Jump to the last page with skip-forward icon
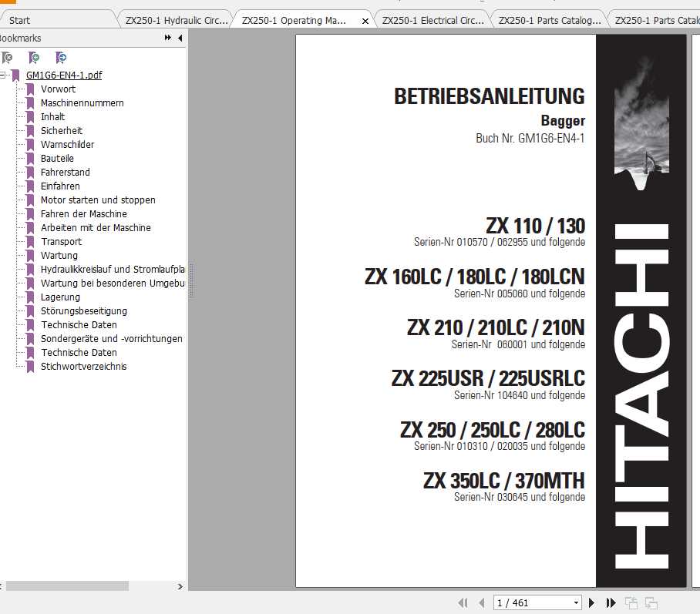Viewport: 700px width, 614px height. (610, 602)
